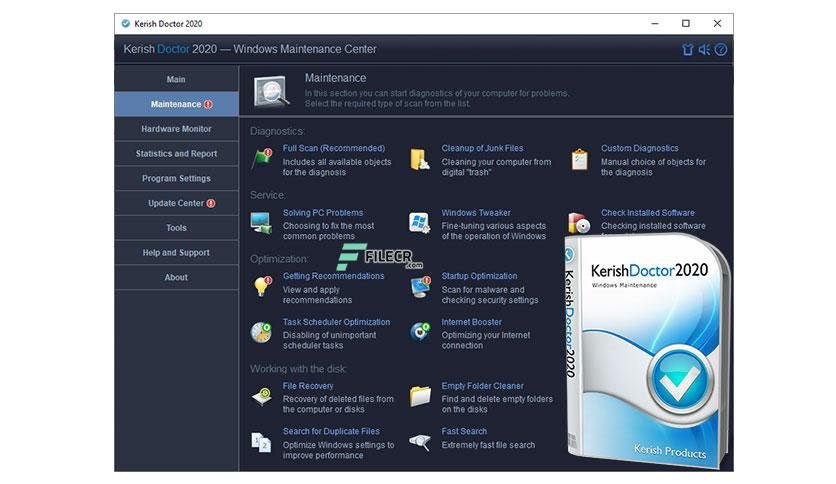Click the Cleanup of Junk Files icon
Image resolution: width=836 pixels, height=484 pixels.
click(420, 159)
